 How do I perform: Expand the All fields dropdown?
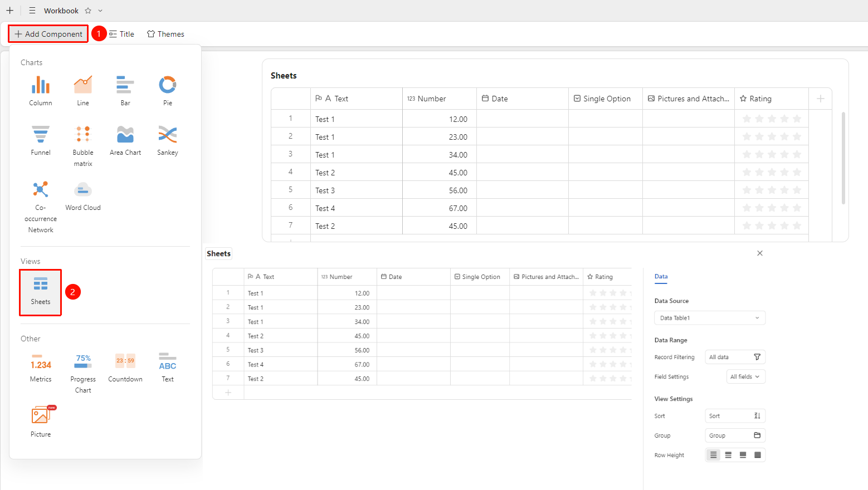(x=745, y=377)
